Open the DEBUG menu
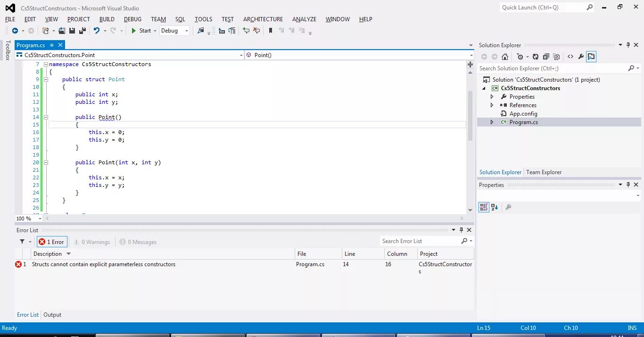The image size is (644, 337). click(132, 19)
